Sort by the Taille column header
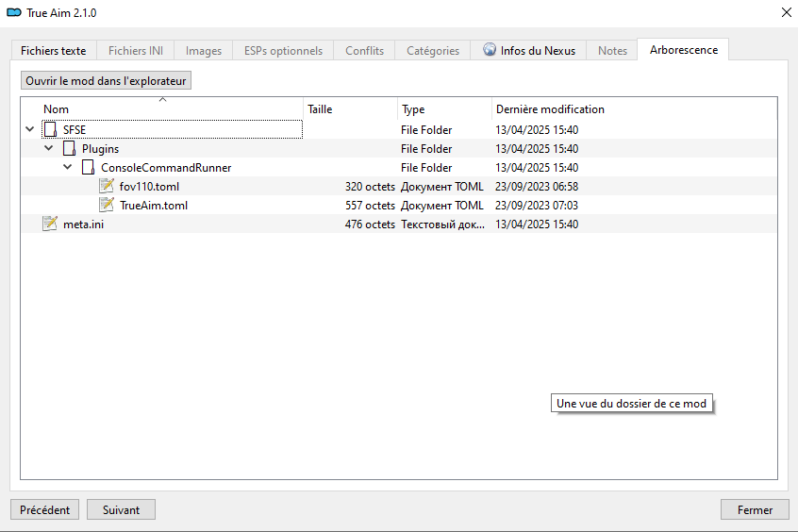Screen dimensions: 798x532 point(350,108)
